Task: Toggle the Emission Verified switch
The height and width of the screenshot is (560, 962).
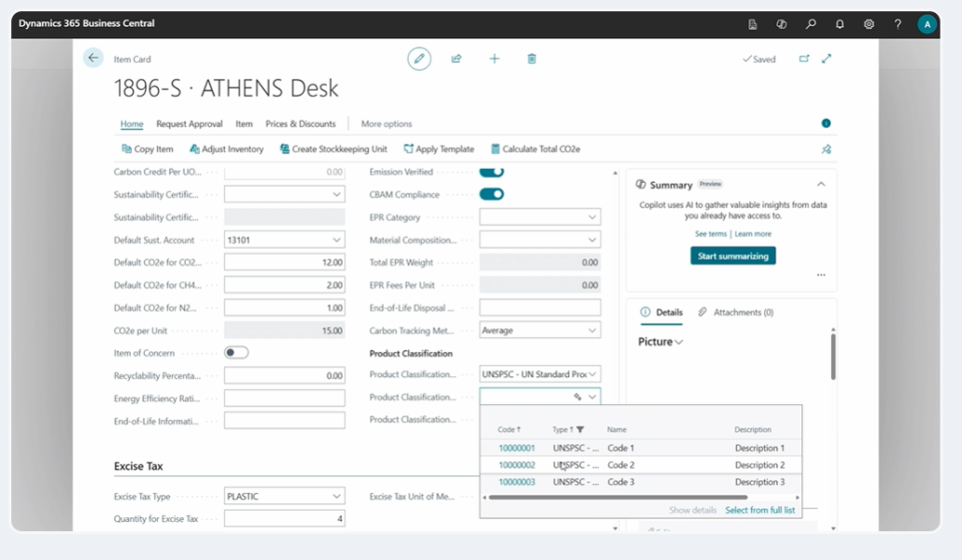Action: [491, 172]
